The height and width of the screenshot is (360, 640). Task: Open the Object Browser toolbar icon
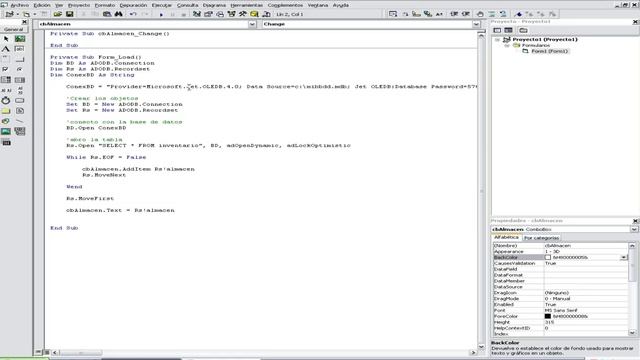coord(231,14)
